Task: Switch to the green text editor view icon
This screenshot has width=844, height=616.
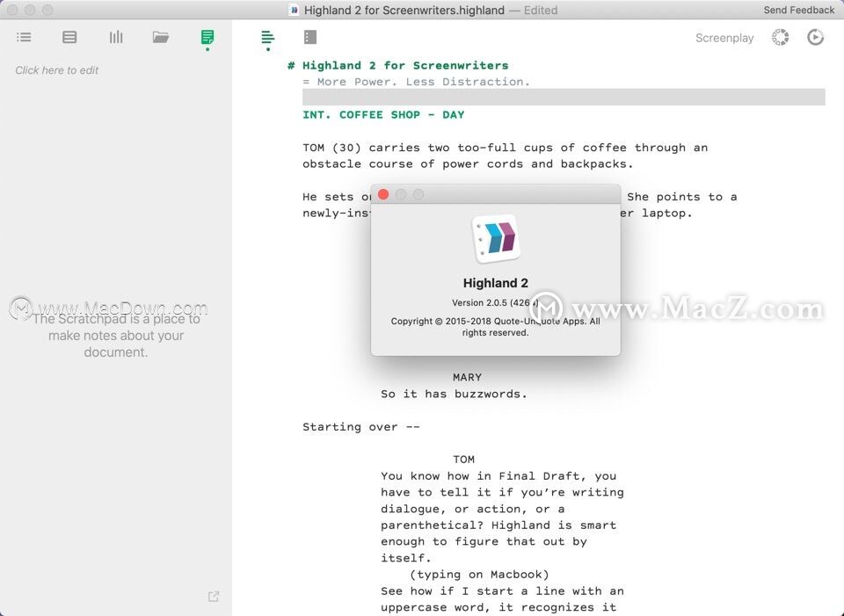Action: (x=267, y=38)
